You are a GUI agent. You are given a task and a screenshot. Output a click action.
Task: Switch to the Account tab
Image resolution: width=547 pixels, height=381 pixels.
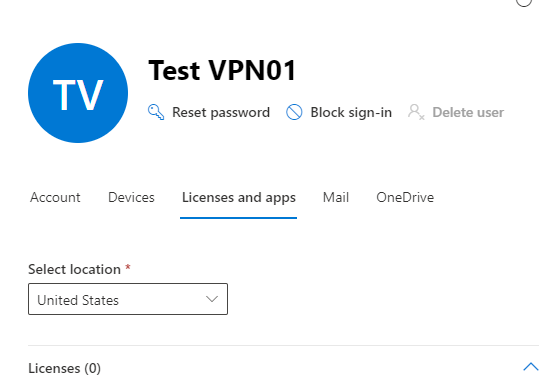(x=55, y=197)
